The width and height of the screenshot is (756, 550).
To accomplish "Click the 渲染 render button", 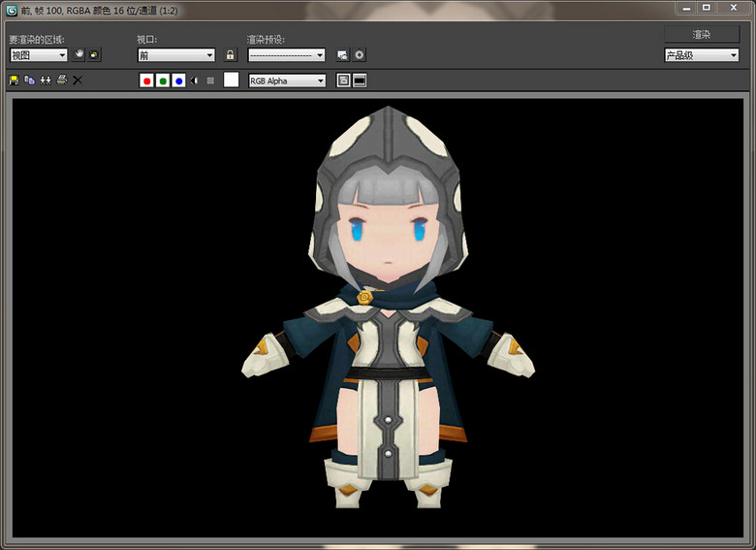I will click(x=702, y=34).
